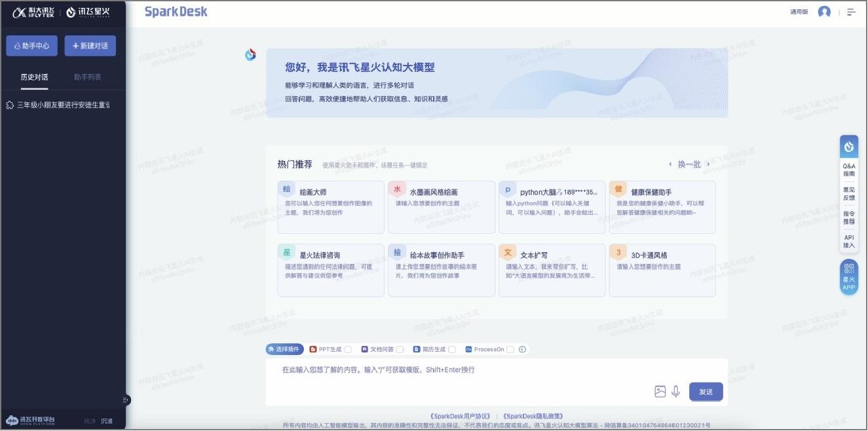Open the 3D卡通风格 card title
Image resolution: width=868 pixels, height=431 pixels.
(x=649, y=255)
